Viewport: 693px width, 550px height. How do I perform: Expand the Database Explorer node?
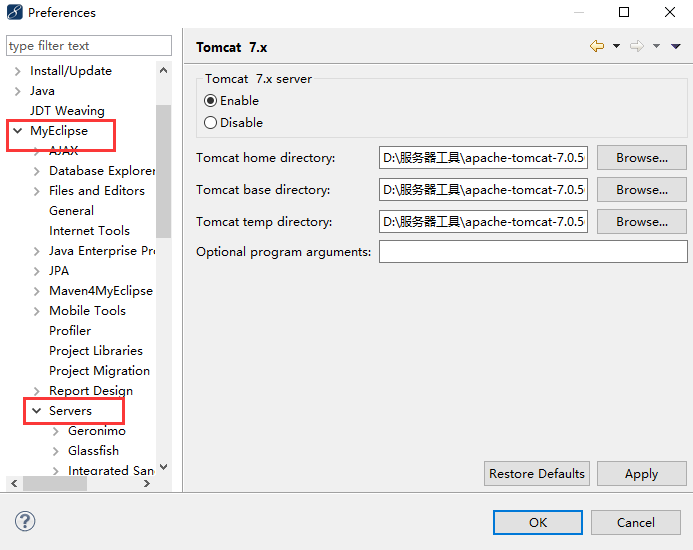[x=37, y=171]
